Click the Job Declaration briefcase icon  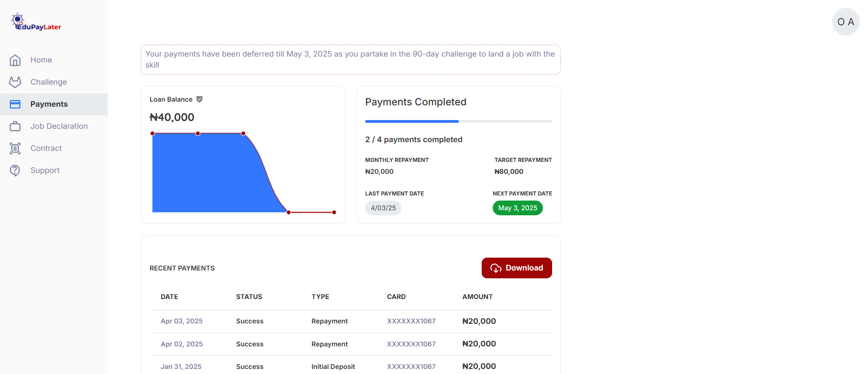pyautogui.click(x=15, y=126)
